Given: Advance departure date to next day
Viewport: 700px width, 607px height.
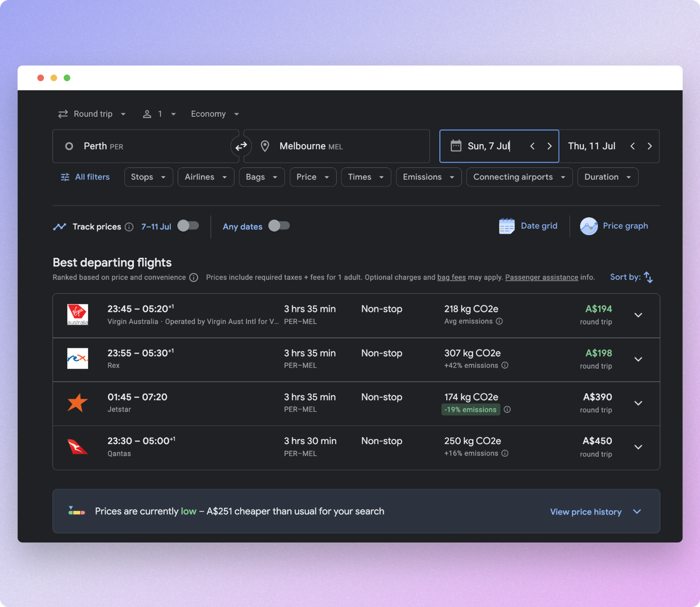Looking at the screenshot, I should pyautogui.click(x=549, y=146).
